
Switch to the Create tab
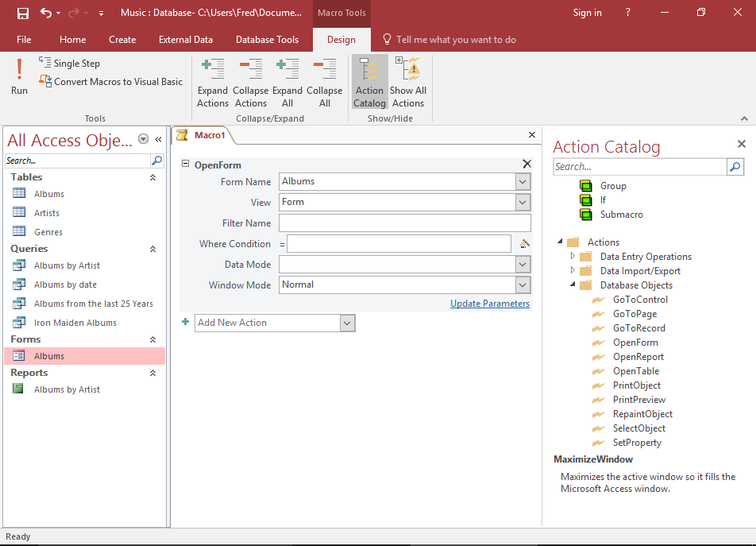pos(122,40)
